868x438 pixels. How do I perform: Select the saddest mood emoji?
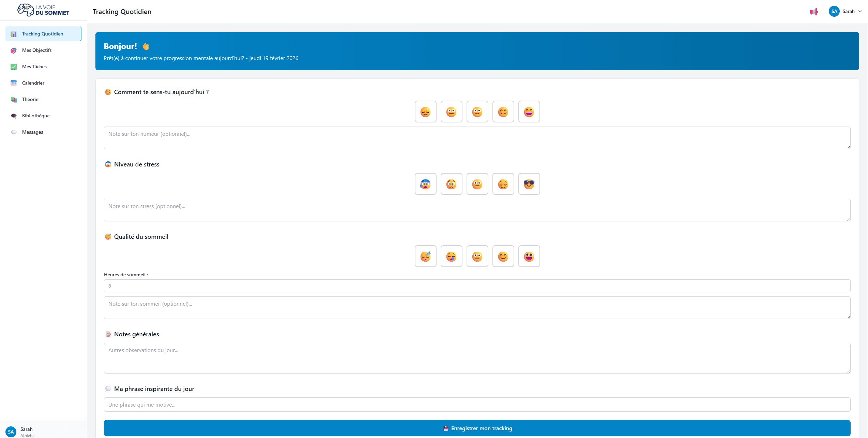tap(425, 112)
